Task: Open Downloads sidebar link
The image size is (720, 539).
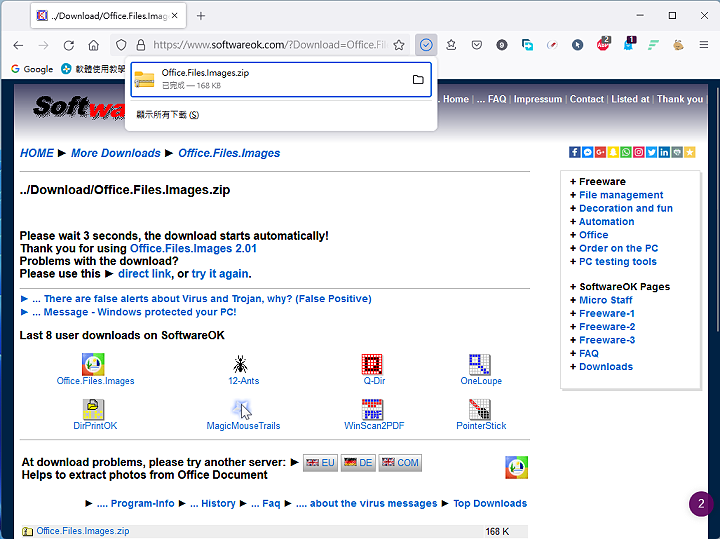Action: tap(606, 367)
